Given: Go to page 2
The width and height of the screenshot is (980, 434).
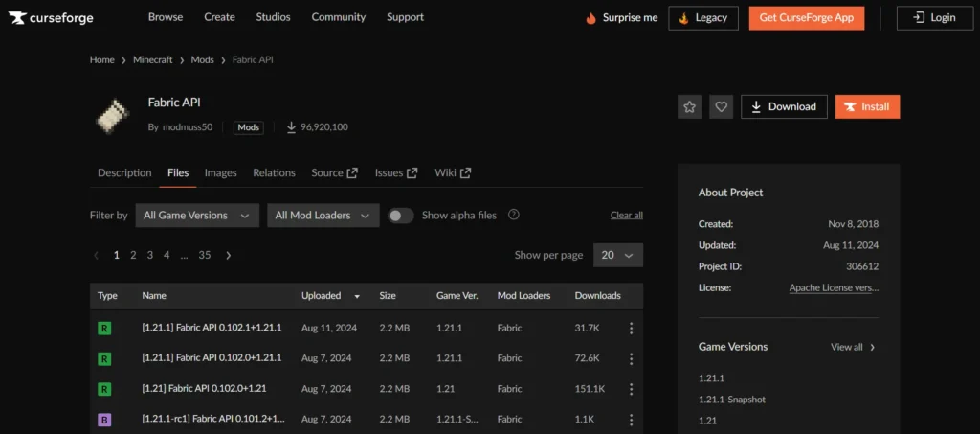Looking at the screenshot, I should pos(133,255).
